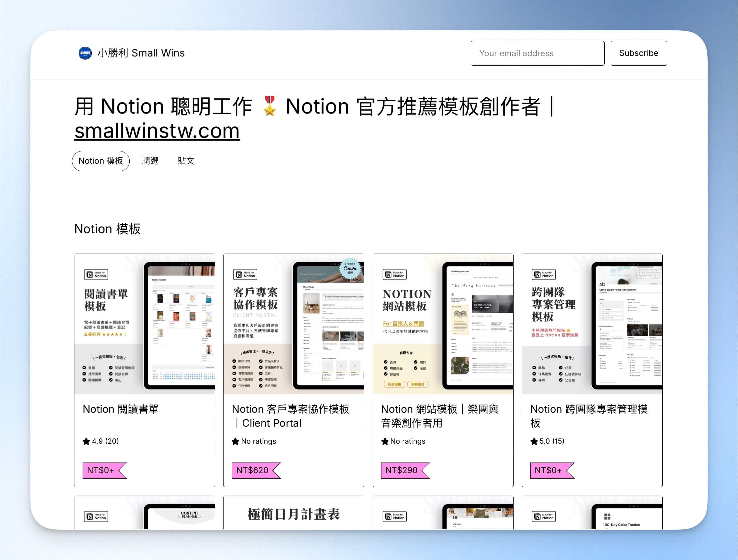Open the 100-Day Color Tracker product thumbnail
The height and width of the screenshot is (560, 738).
tap(592, 512)
